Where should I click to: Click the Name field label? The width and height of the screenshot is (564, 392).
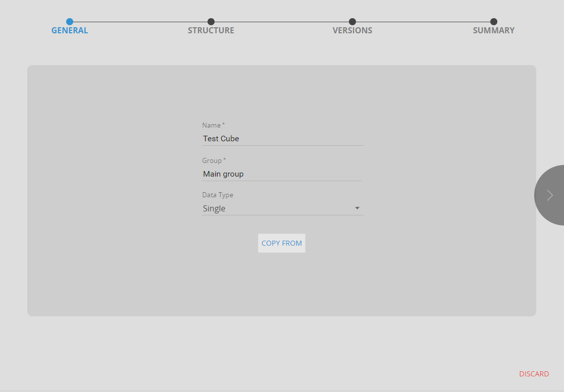tap(212, 125)
